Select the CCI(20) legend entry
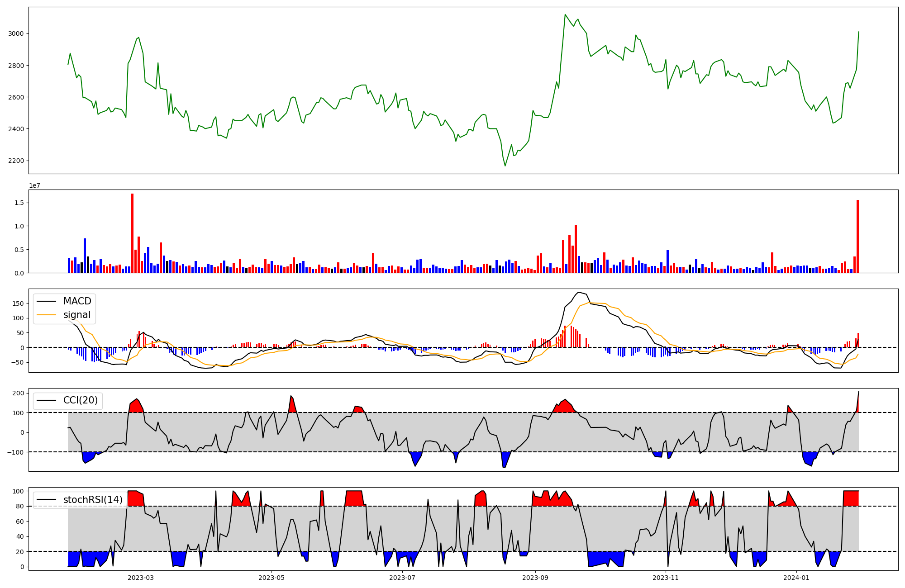 [80, 400]
